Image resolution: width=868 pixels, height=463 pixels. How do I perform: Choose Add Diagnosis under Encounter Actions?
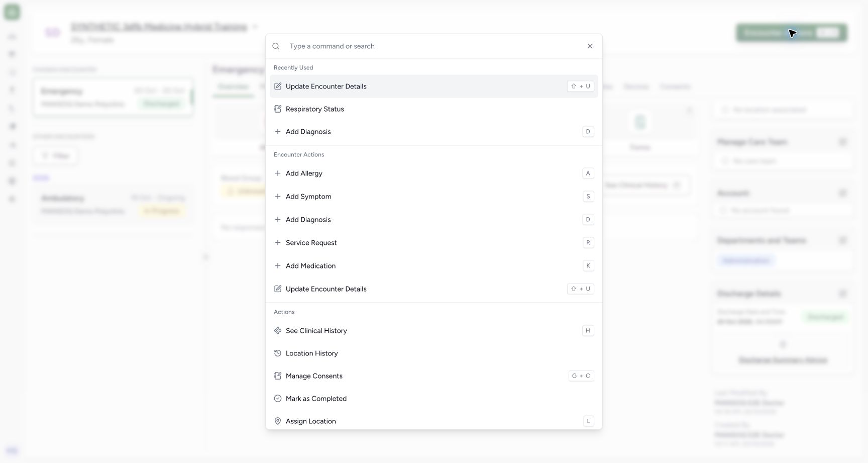click(x=434, y=220)
